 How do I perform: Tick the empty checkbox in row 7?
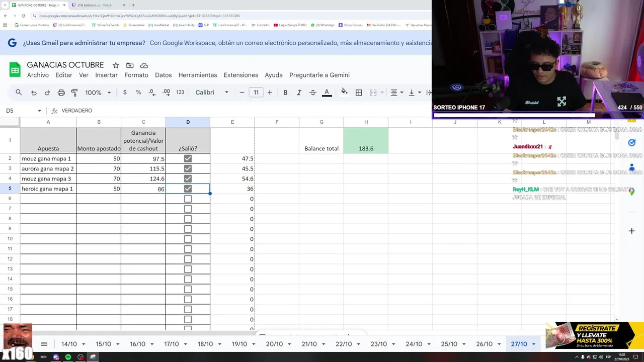tap(188, 209)
